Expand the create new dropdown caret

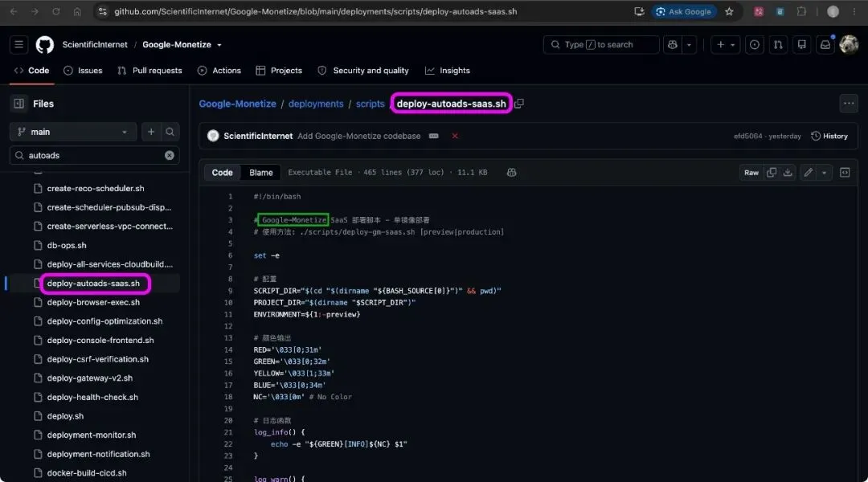(x=732, y=44)
